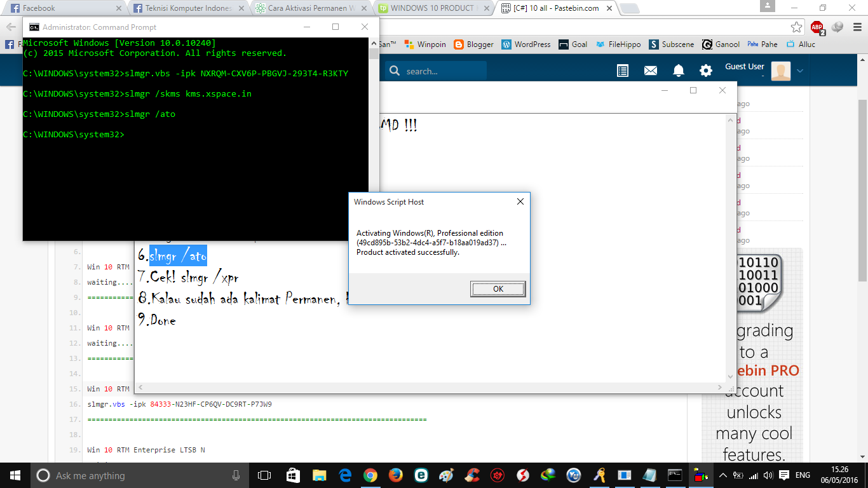The height and width of the screenshot is (488, 868).
Task: Bookmark this page with the star icon
Action: pos(796,27)
